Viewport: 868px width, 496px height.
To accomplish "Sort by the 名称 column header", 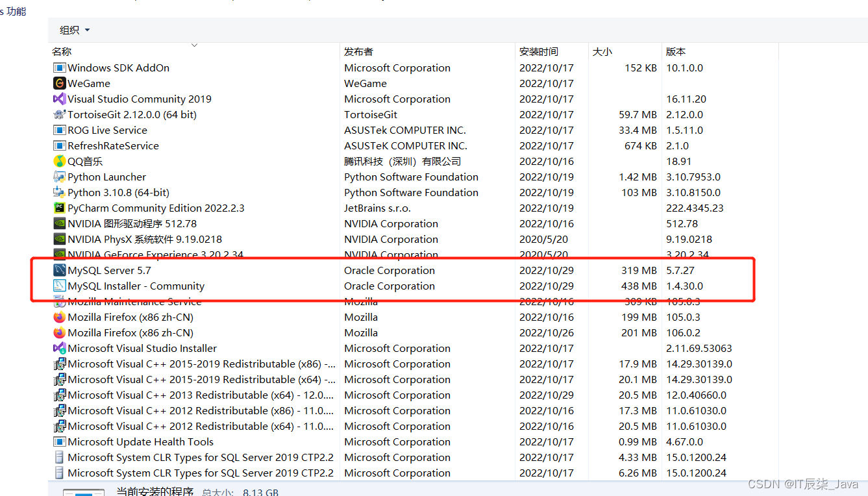I will point(62,51).
